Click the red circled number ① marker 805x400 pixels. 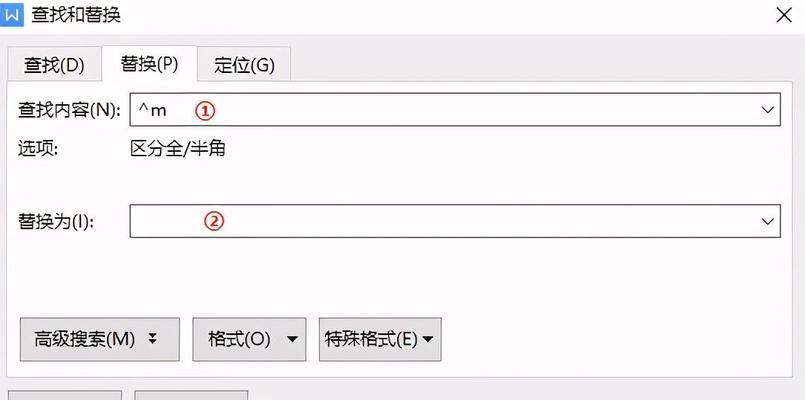204,110
